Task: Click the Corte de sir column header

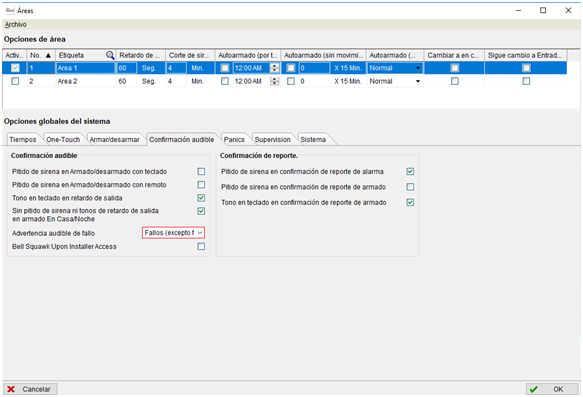Action: point(190,55)
